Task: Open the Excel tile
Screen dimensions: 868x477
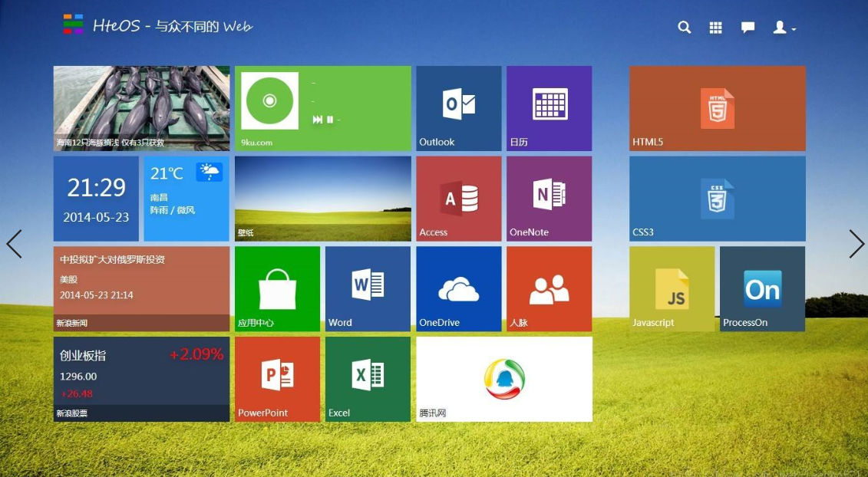Action: (x=368, y=379)
